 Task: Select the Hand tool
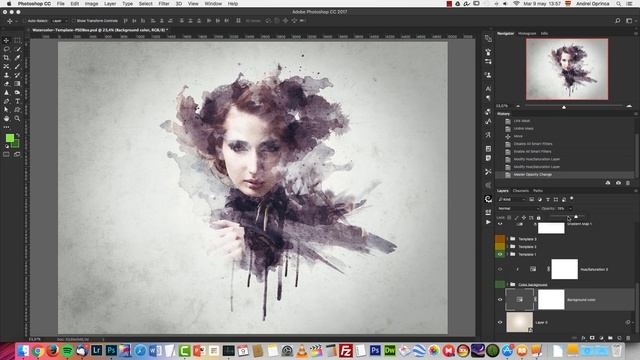click(x=7, y=118)
